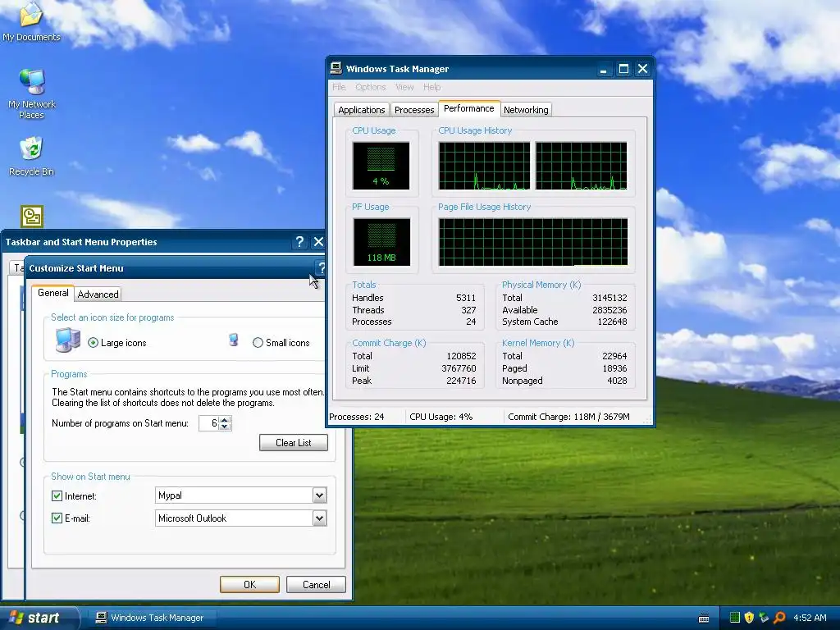The image size is (840, 630).
Task: Uncheck the Internet checkbox
Action: coord(57,496)
